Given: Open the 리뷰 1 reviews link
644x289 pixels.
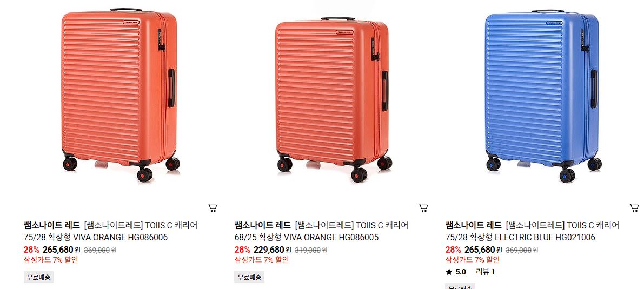Looking at the screenshot, I should pyautogui.click(x=486, y=272).
